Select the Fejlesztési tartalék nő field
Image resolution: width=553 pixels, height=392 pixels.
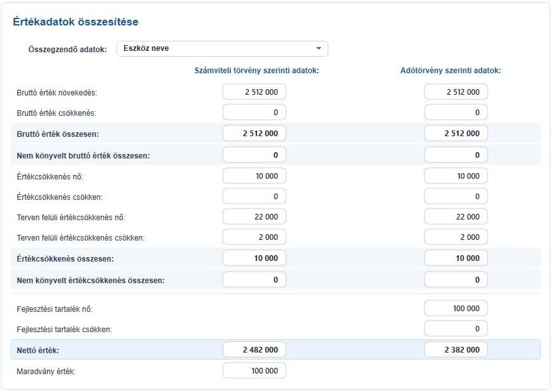456,309
